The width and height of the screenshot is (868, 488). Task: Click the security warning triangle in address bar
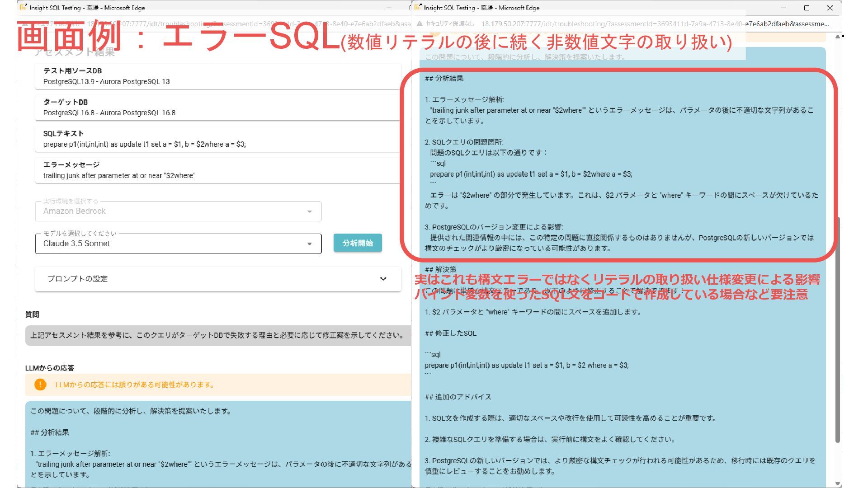420,24
